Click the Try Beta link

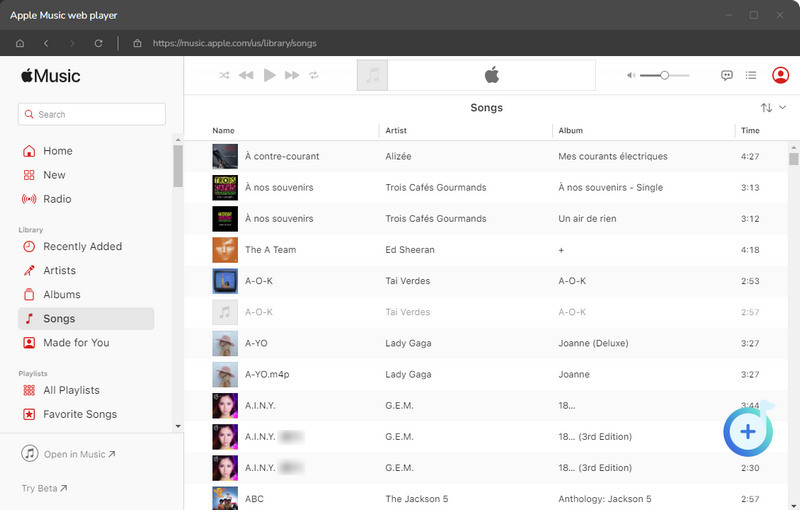point(44,488)
